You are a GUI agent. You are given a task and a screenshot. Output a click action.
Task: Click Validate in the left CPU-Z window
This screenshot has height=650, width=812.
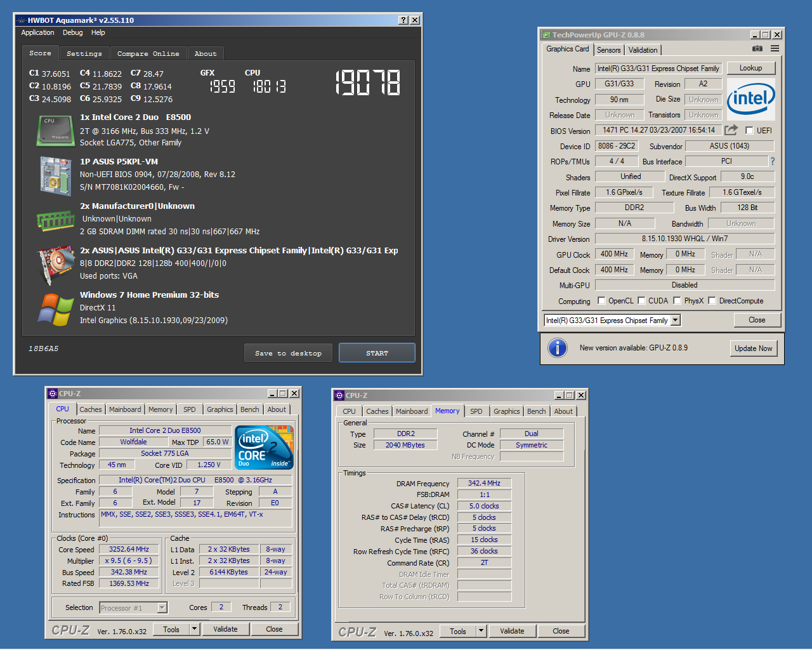click(x=225, y=630)
